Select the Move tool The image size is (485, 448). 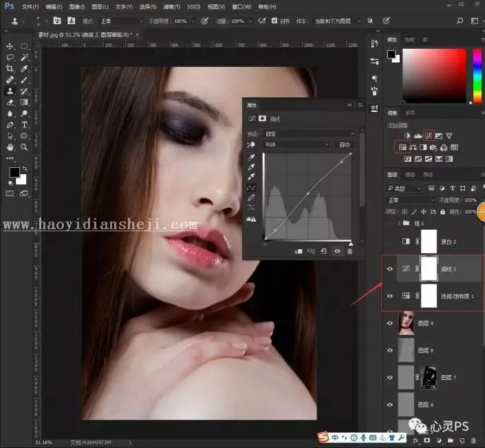tap(10, 46)
